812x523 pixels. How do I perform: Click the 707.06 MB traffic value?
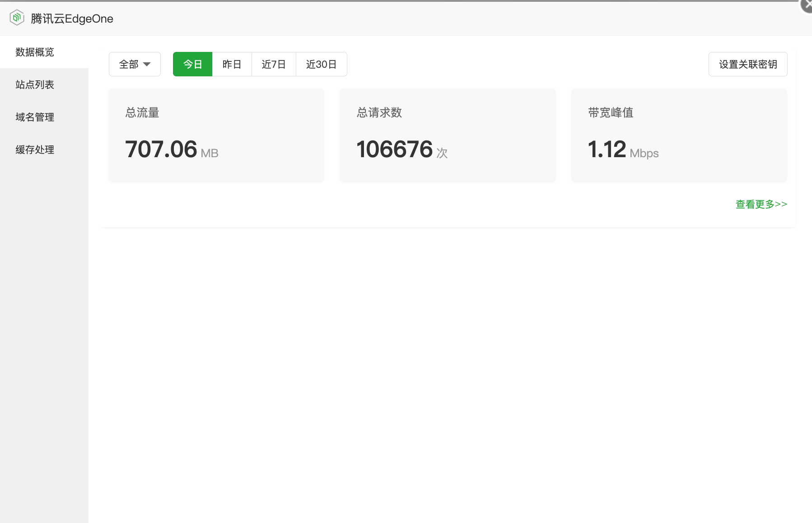pos(172,150)
